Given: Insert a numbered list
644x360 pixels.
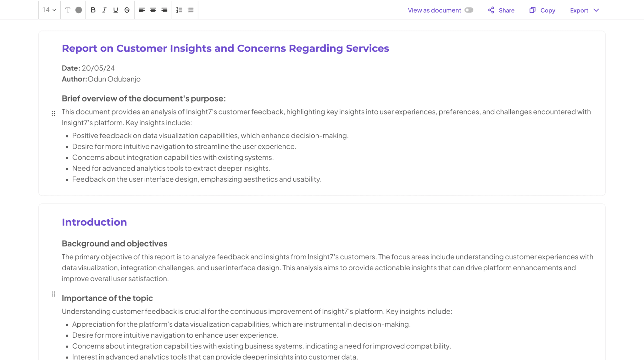Looking at the screenshot, I should click(x=179, y=10).
